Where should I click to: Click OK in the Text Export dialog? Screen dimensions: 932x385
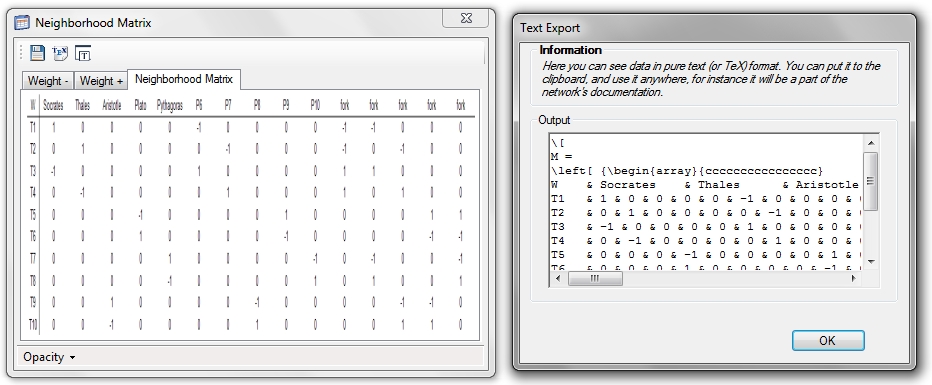[827, 340]
